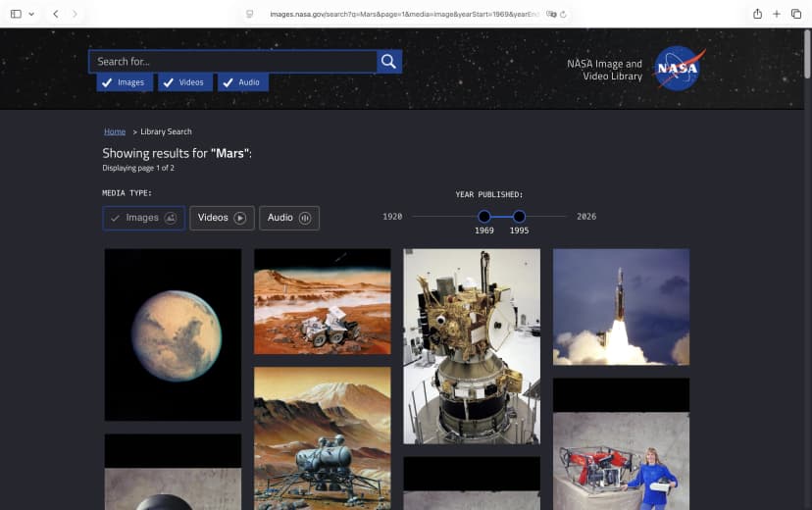Toggle the Audio media type filter
Viewport: 812px width, 510px height.
289,218
